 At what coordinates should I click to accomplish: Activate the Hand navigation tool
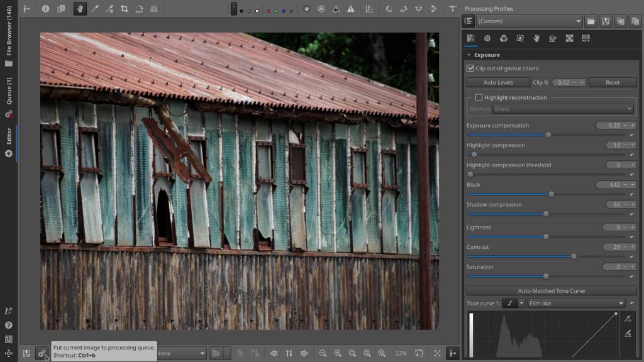(80, 9)
